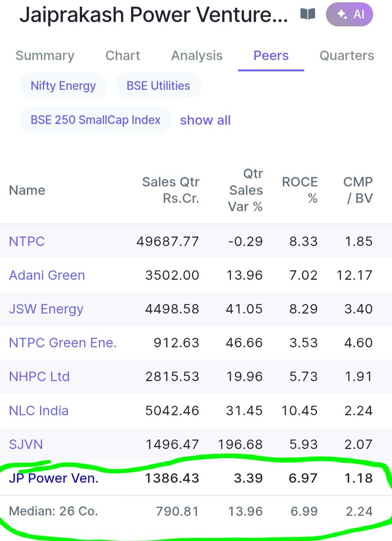Sort by ROCE % column header
Image resolution: width=392 pixels, height=541 pixels.
pyautogui.click(x=300, y=190)
